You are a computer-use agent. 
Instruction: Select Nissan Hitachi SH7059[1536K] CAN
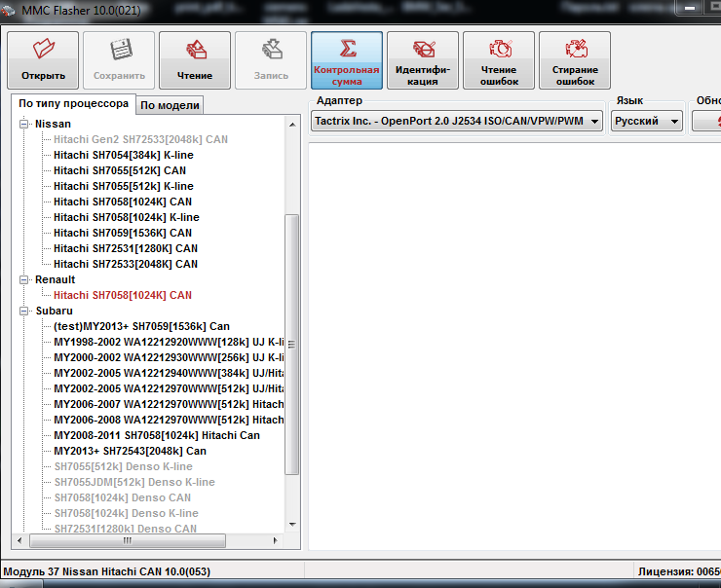tap(123, 234)
